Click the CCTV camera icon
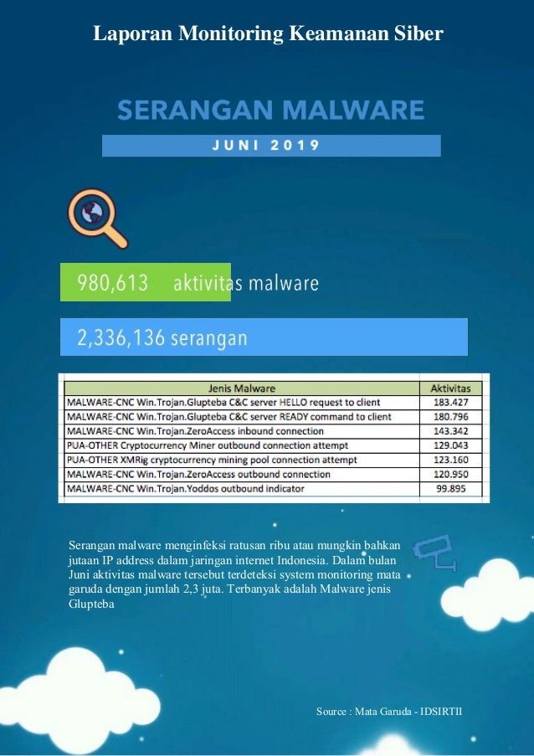 (x=435, y=552)
